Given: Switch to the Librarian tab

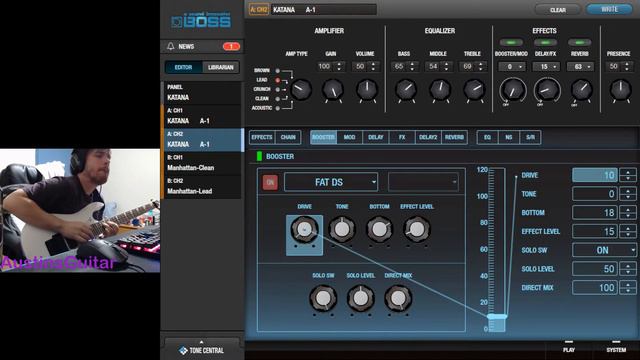Looking at the screenshot, I should point(221,67).
